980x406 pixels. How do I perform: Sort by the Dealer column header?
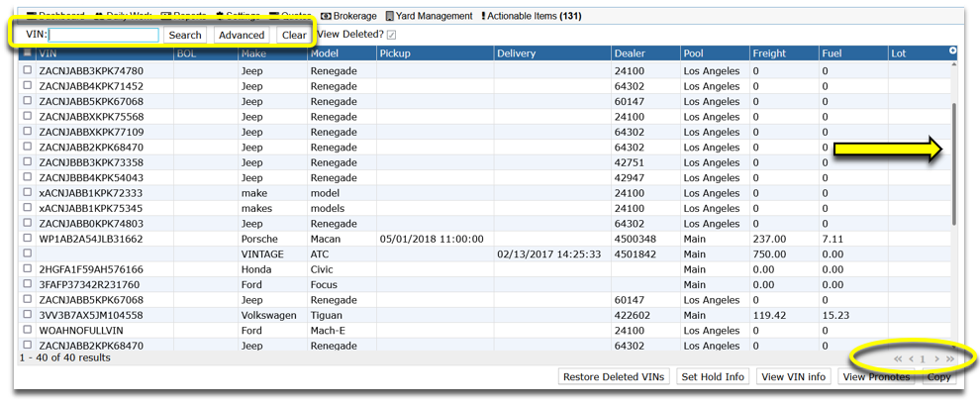tap(645, 53)
